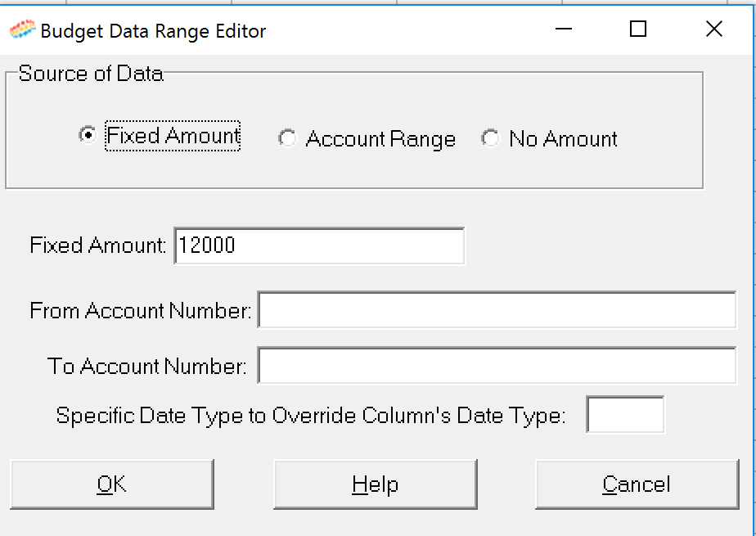Screen dimensions: 756x536
Task: Click the Specific Date Type override box
Action: pos(625,415)
